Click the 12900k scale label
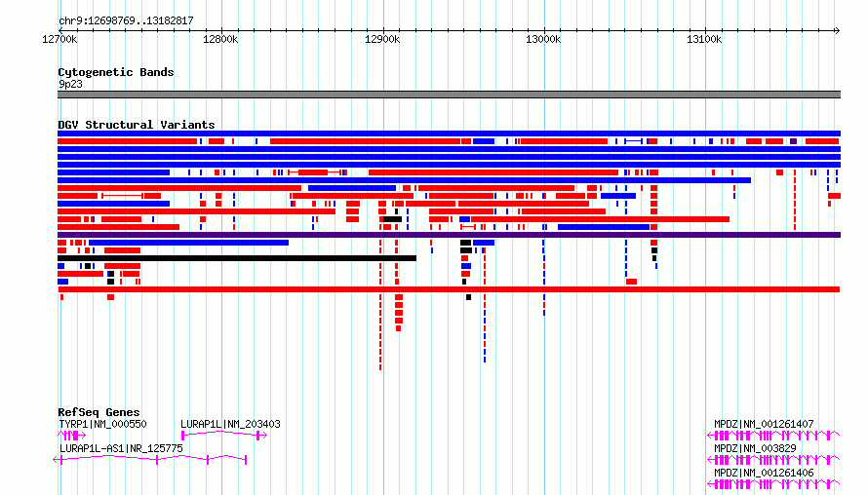Image resolution: width=868 pixels, height=495 pixels. 382,39
